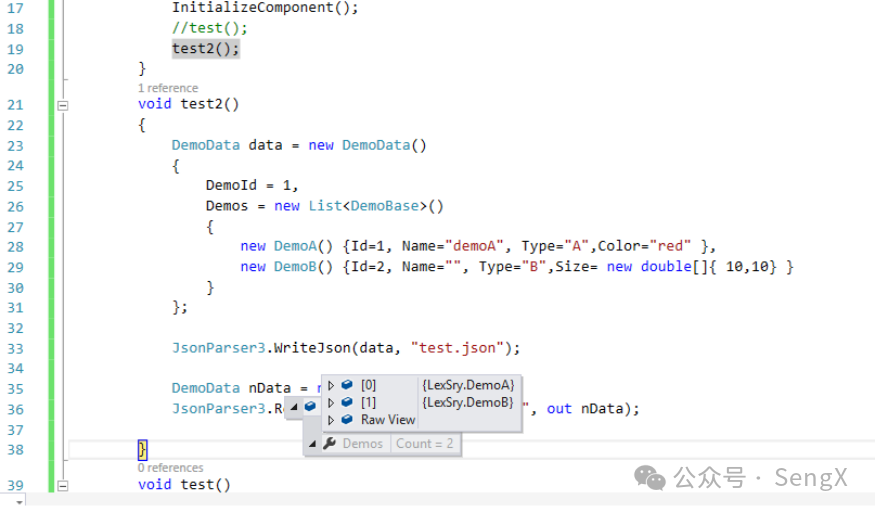The image size is (875, 512).
Task: Select the {LexSry.DemoA} value
Action: pyautogui.click(x=468, y=385)
